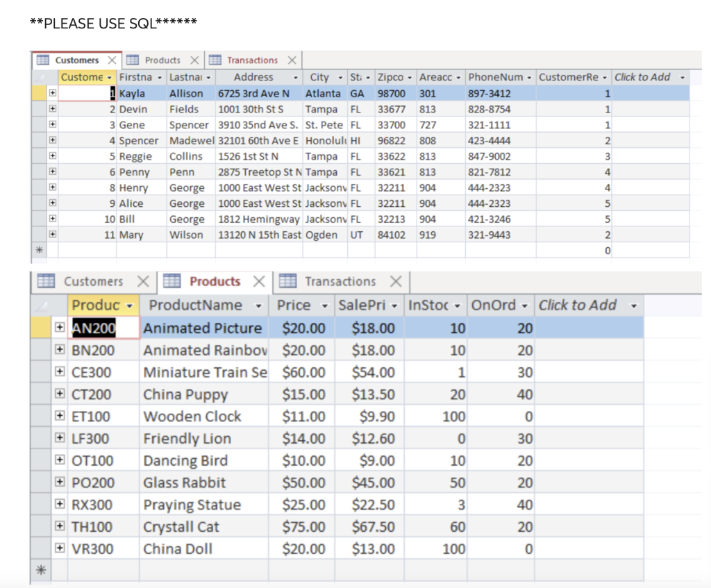
Task: Switch to Transactions tab in lower table
Action: click(340, 282)
